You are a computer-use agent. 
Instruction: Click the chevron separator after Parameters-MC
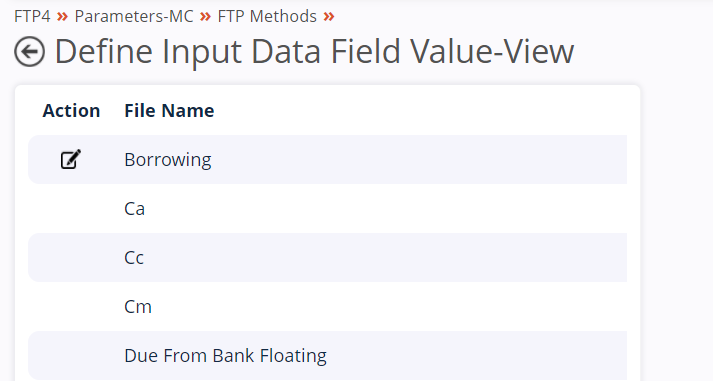(x=206, y=17)
